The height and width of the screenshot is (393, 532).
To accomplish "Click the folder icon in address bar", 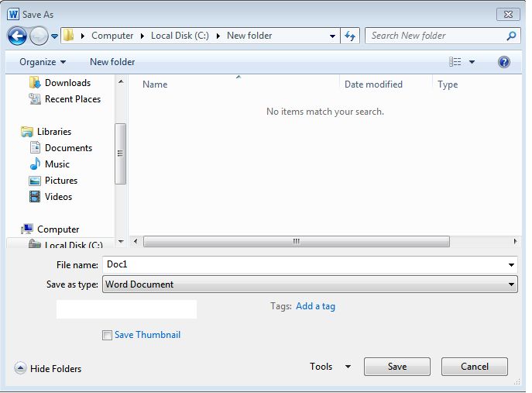I will click(69, 36).
